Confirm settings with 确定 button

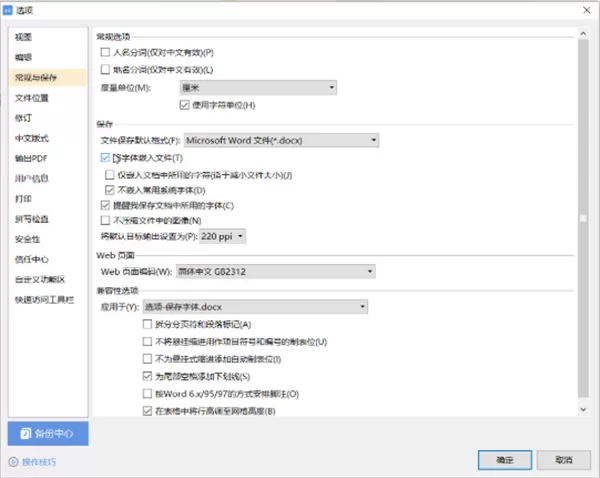[505, 460]
